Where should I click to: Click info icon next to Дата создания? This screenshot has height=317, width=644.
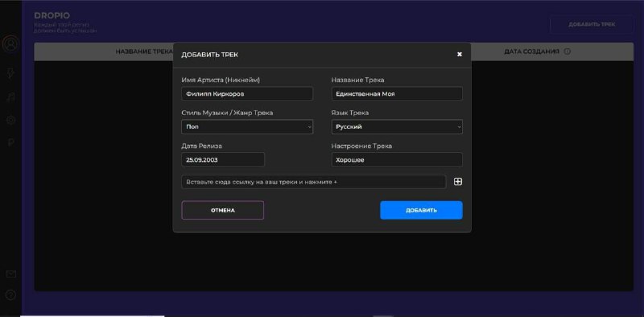[567, 51]
